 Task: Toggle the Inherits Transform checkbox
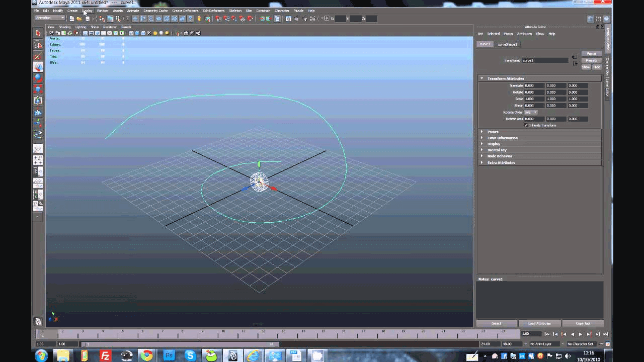point(526,125)
